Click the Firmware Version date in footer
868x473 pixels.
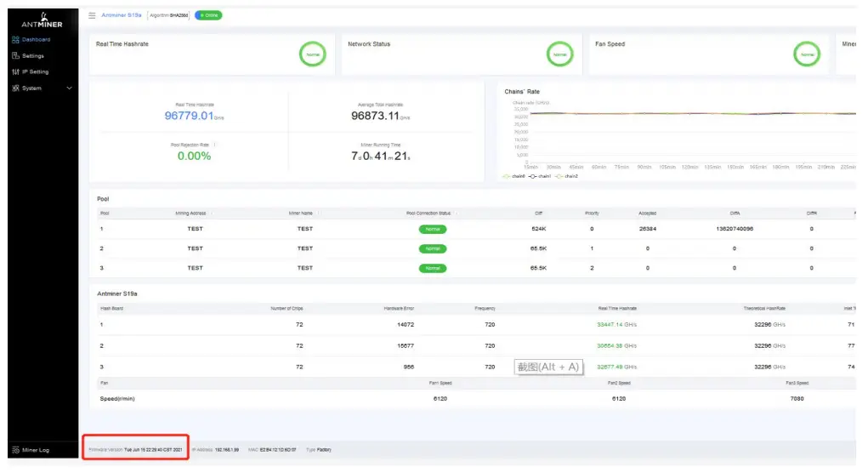[x=153, y=450]
